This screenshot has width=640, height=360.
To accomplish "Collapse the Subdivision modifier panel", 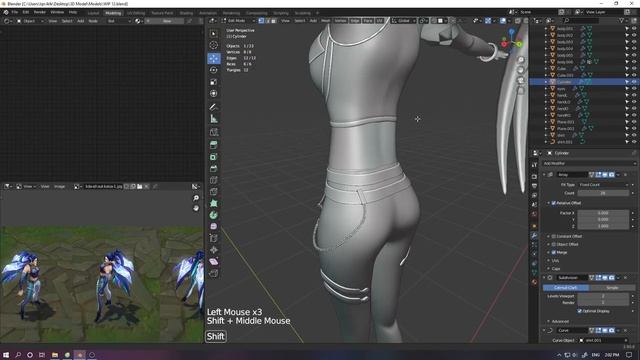I will (544, 278).
